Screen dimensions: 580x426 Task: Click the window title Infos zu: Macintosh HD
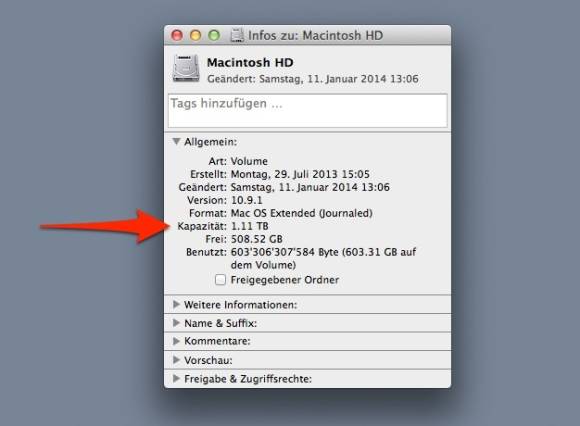click(315, 36)
